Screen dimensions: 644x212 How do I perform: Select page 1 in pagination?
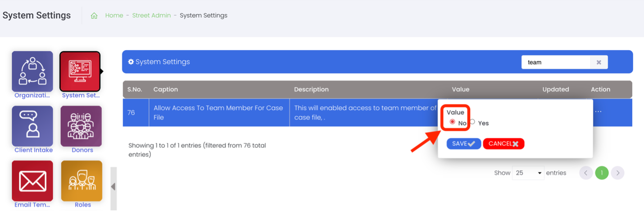click(x=602, y=173)
